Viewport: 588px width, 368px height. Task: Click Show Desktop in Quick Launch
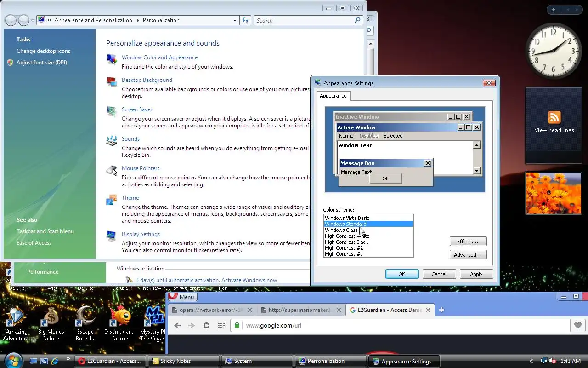click(x=33, y=361)
